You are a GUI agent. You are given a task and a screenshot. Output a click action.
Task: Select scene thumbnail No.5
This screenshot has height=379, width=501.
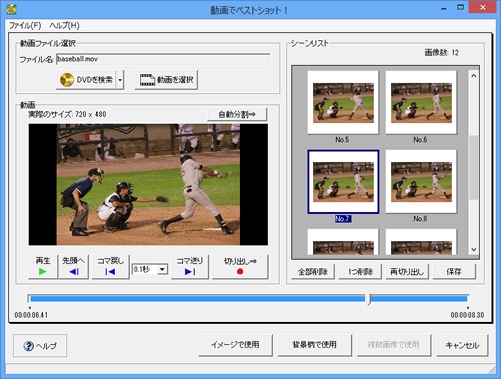[x=343, y=103]
